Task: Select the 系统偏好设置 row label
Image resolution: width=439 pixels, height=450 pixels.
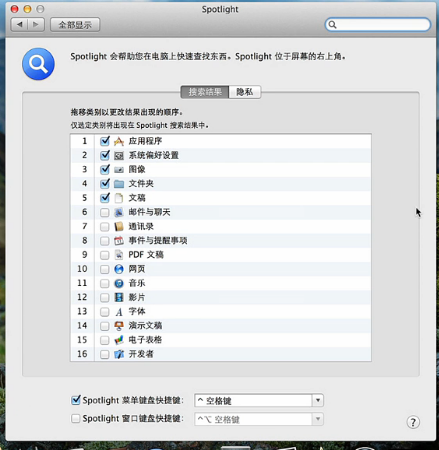Action: 154,155
